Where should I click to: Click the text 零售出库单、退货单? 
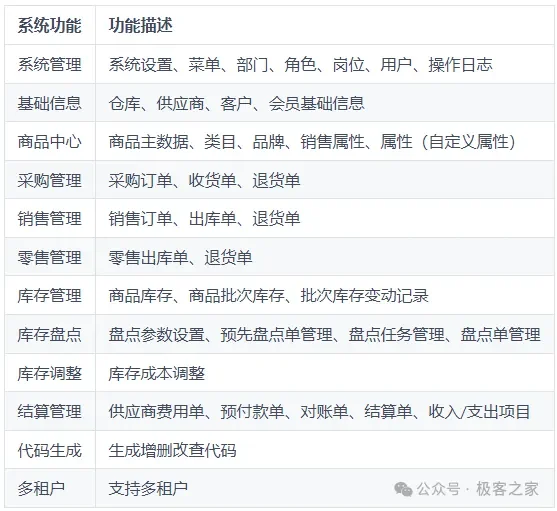pyautogui.click(x=180, y=257)
